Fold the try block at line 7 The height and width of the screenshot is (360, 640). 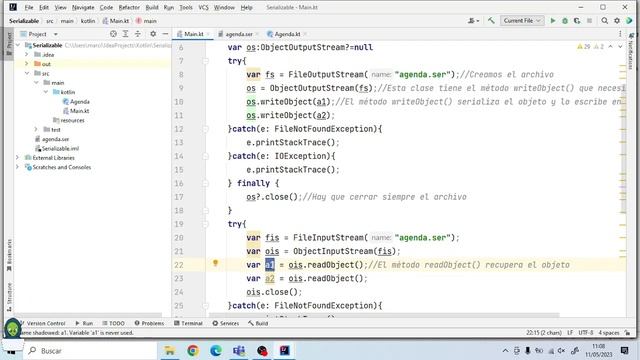coord(206,61)
